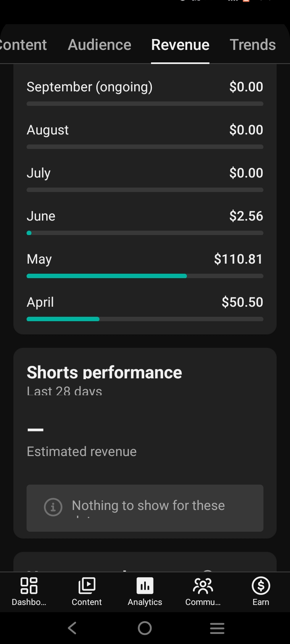Open the April revenue row showing $50.50
The image size is (290, 644).
pyautogui.click(x=145, y=308)
